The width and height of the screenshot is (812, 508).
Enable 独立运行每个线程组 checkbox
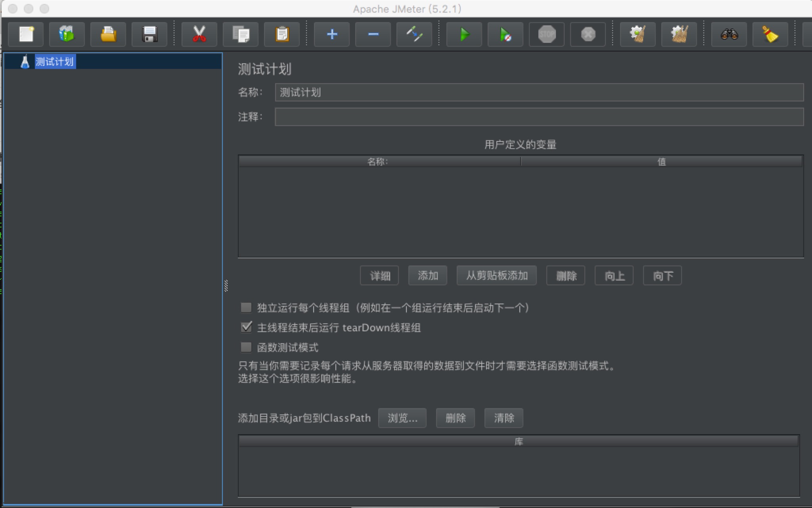tap(246, 307)
